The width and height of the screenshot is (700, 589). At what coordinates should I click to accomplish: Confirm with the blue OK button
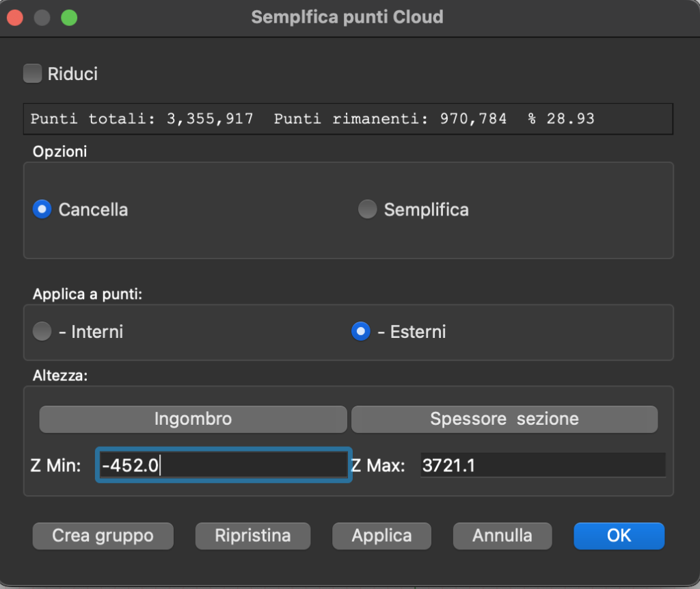point(619,536)
